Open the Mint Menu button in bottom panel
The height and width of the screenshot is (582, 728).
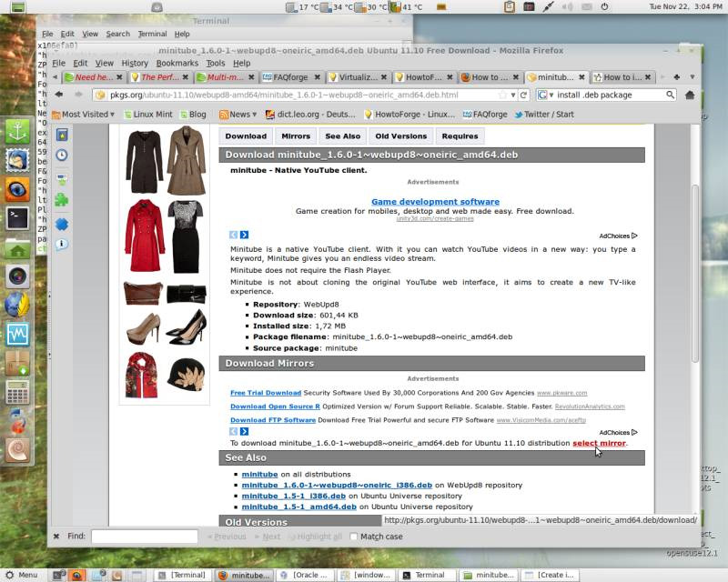(21, 575)
